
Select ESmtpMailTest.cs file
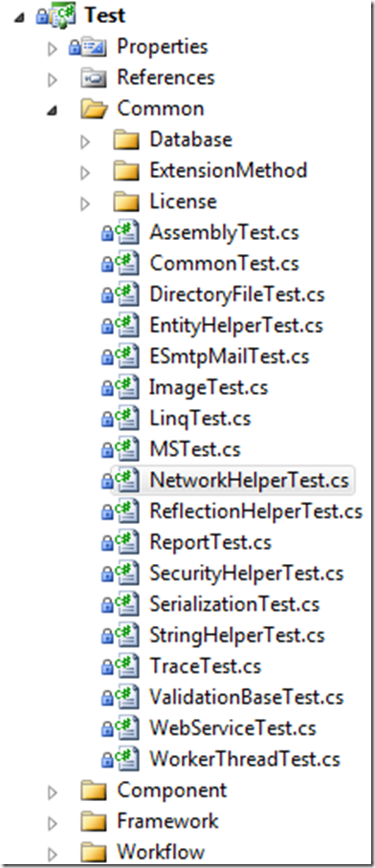pos(230,357)
